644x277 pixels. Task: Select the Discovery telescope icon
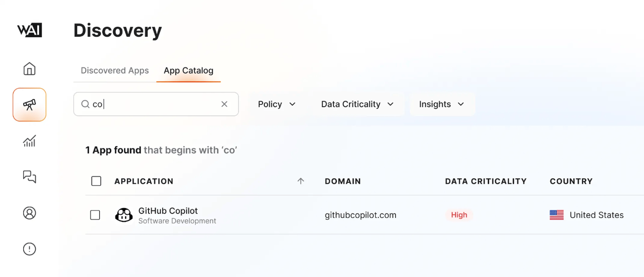point(29,104)
